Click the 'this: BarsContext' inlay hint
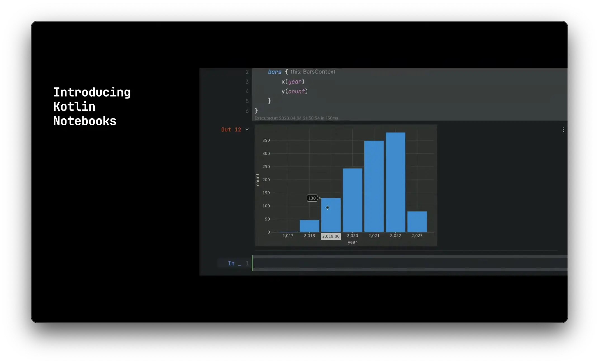This screenshot has height=364, width=599. click(x=313, y=72)
